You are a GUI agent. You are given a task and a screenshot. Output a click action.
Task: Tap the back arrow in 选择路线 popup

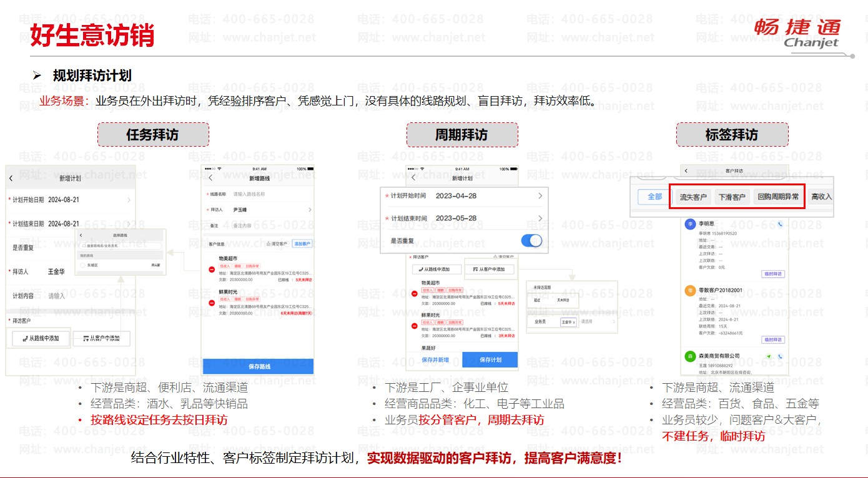coord(81,235)
